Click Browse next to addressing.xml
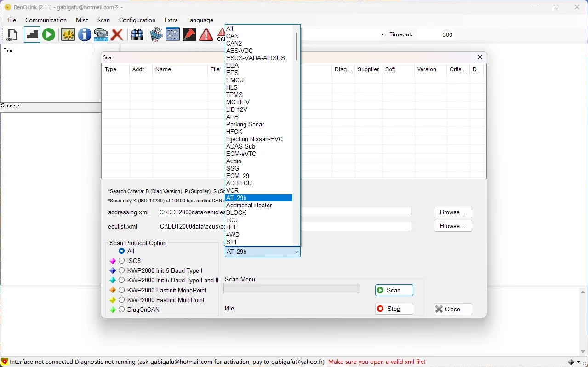Screen dimensions: 588x367 452,212
